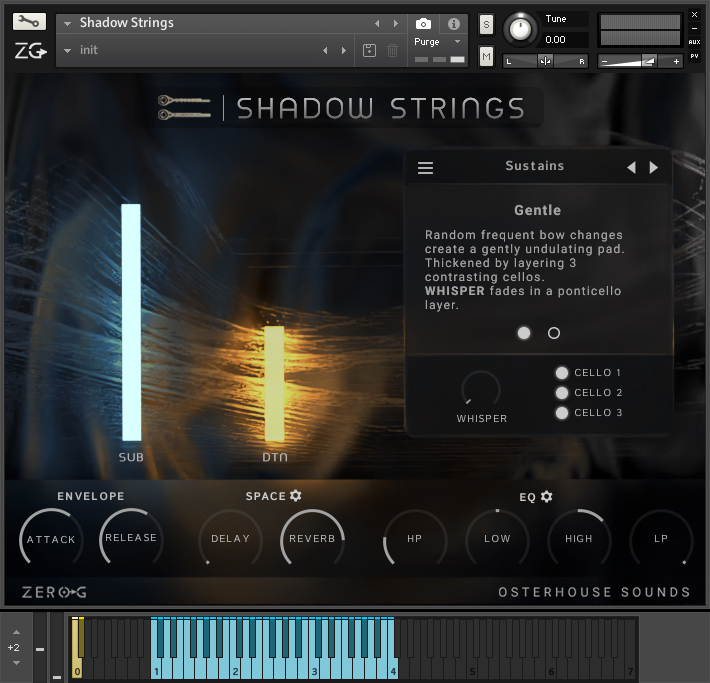The height and width of the screenshot is (683, 710).
Task: Open the hamburger menu beside Sustains
Action: point(426,168)
